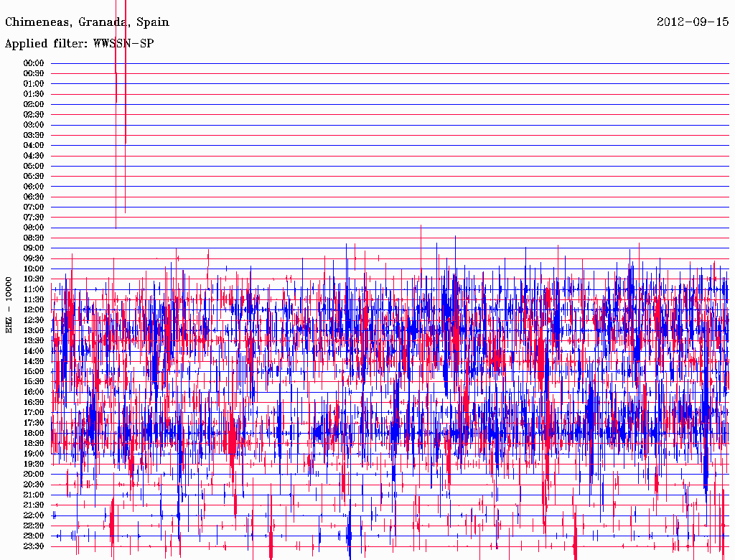This screenshot has height=560, width=735.
Task: Select the 04:30 time label
Action: [34, 156]
